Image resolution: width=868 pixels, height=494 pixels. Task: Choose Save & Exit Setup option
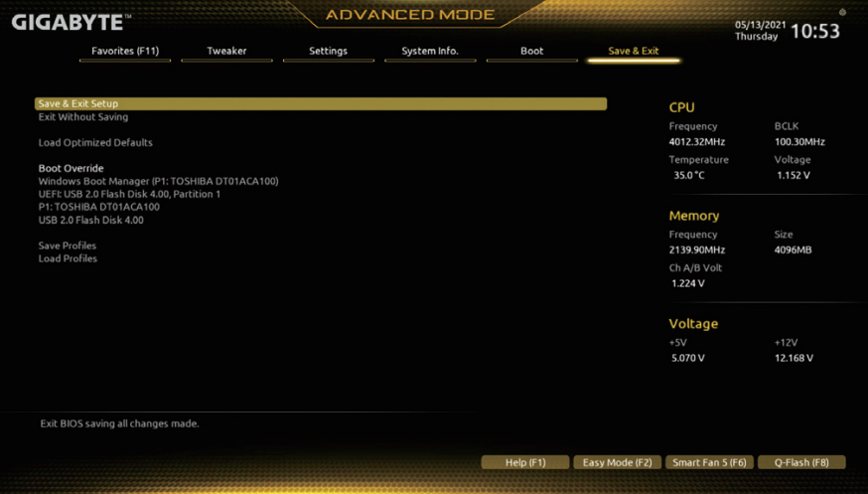click(x=78, y=103)
